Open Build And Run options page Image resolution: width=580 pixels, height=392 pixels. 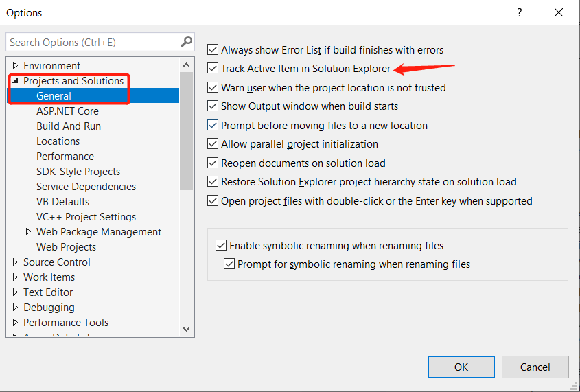[x=69, y=126]
